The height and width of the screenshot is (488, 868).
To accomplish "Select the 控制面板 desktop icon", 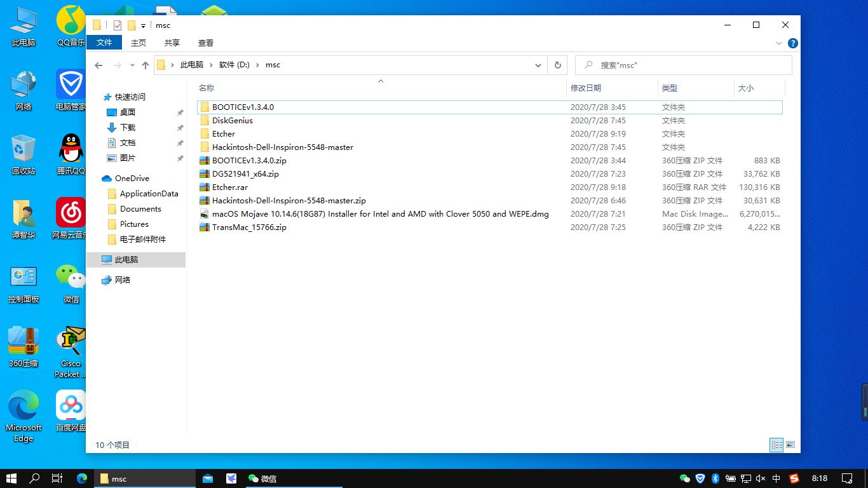I will pyautogui.click(x=24, y=283).
